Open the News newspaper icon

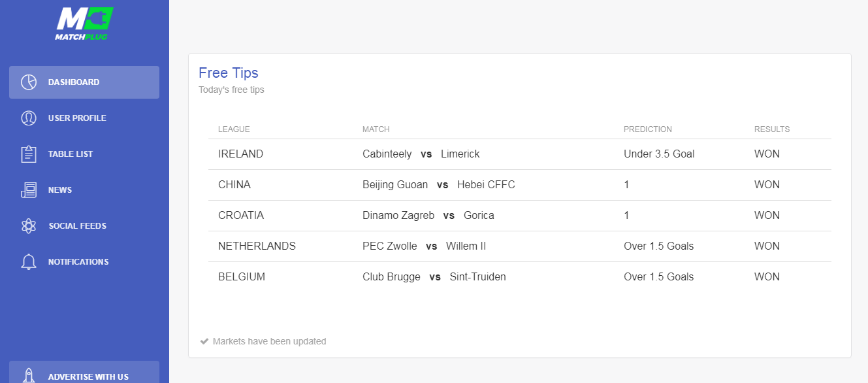pos(29,190)
